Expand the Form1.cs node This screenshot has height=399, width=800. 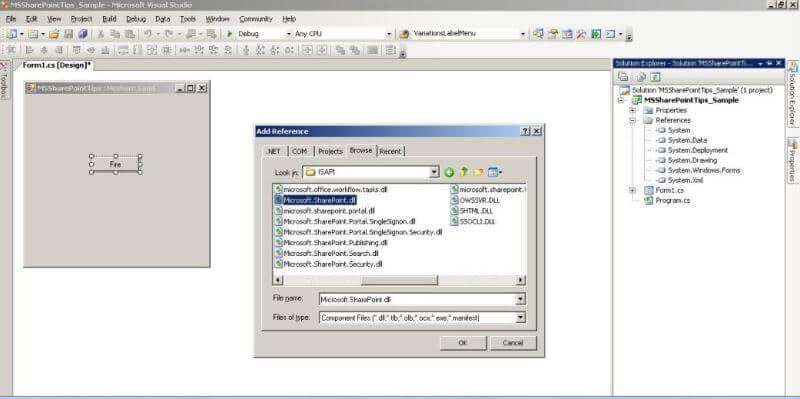coord(633,190)
